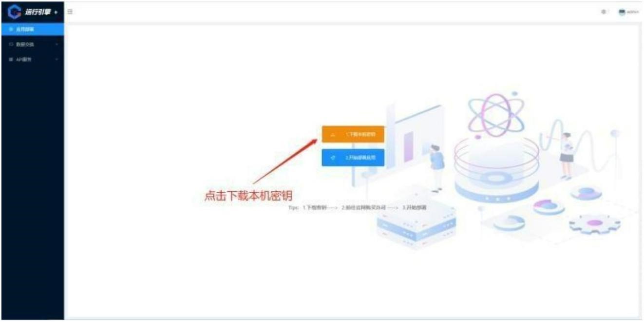Viewport: 644px width, 322px height.
Task: Click icon beside the highlighted sidebar item
Action: (x=11, y=29)
